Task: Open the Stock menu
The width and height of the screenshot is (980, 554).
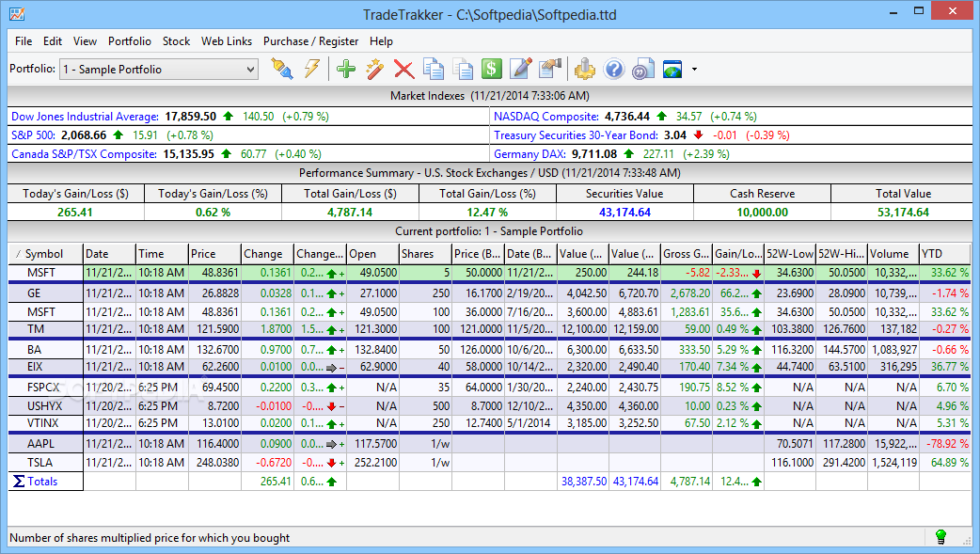Action: [176, 41]
